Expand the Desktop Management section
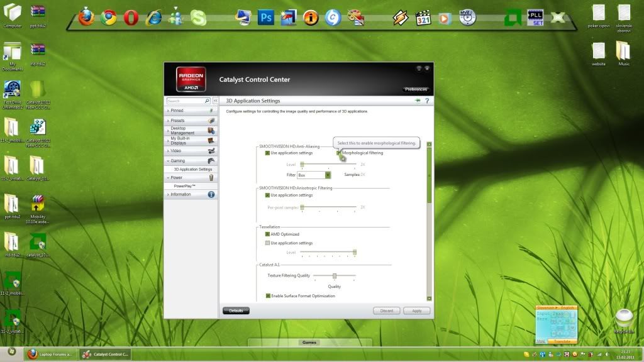Screen dimensions: 644x362 click(x=191, y=131)
